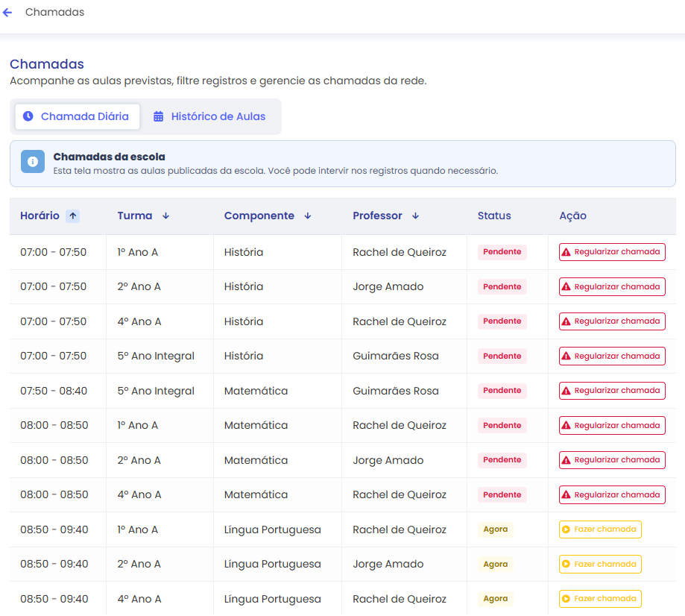Click the Horário column header

[40, 216]
